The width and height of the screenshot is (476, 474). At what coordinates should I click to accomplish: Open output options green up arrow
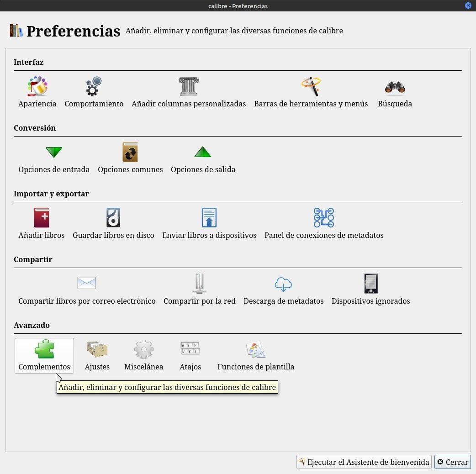(x=202, y=152)
